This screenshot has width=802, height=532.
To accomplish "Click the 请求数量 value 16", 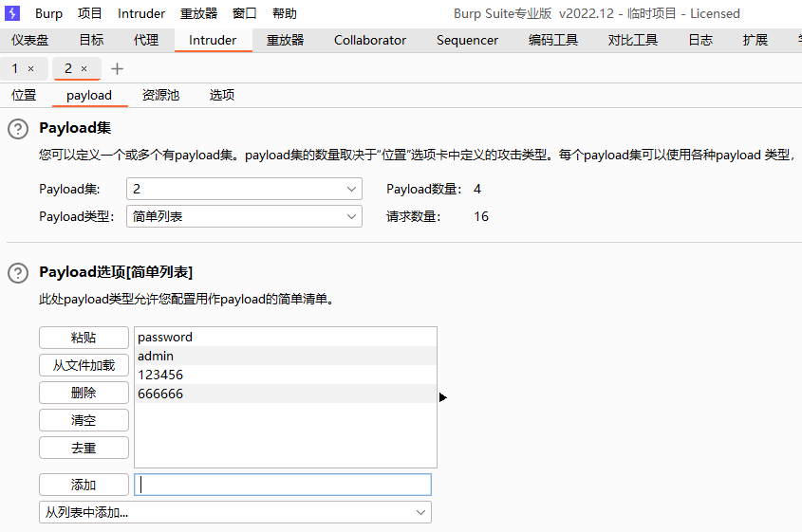I will tap(481, 216).
